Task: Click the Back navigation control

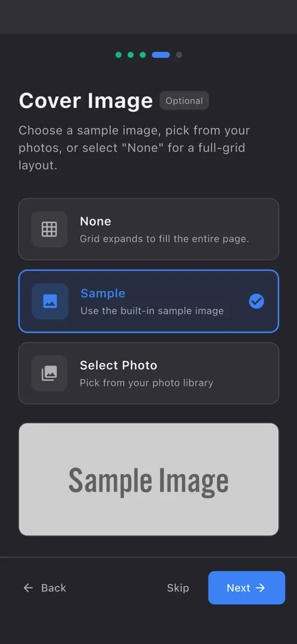Action: tap(44, 587)
